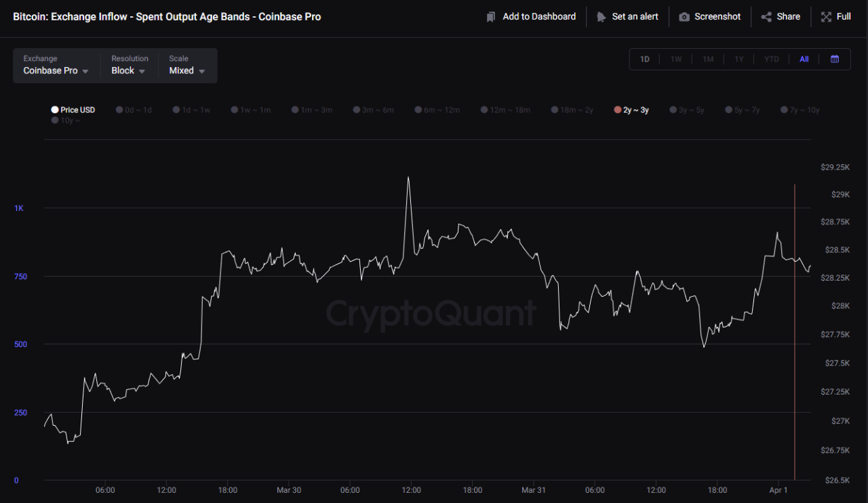The image size is (868, 503).
Task: Switch to Full screen chart view
Action: [x=835, y=16]
